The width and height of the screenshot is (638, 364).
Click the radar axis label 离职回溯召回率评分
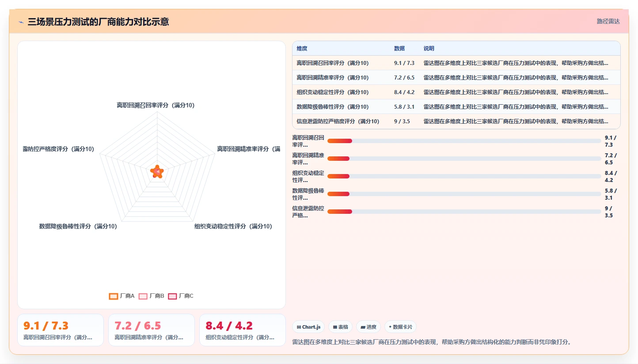(x=156, y=106)
